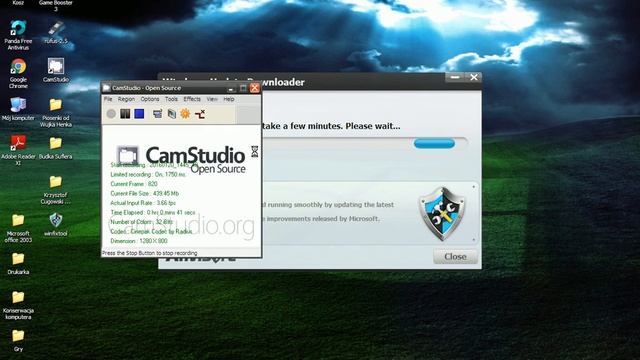Open Microsoft office 2003 folder
This screenshot has width=640, height=360.
[18, 228]
